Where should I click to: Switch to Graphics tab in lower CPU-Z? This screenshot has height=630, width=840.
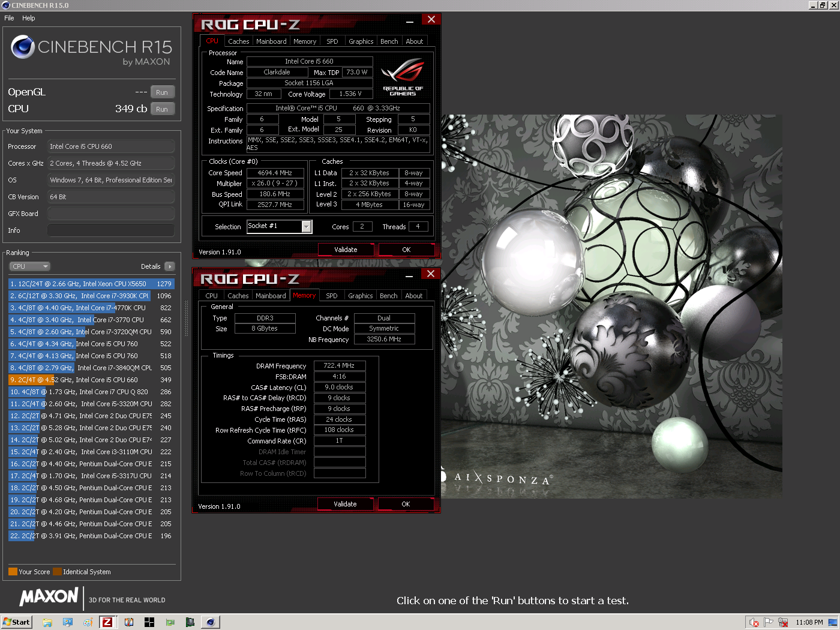(361, 296)
